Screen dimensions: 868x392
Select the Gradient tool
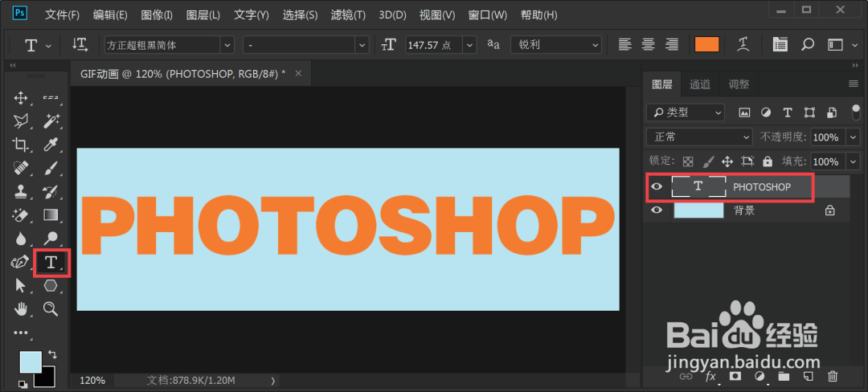pyautogui.click(x=51, y=214)
